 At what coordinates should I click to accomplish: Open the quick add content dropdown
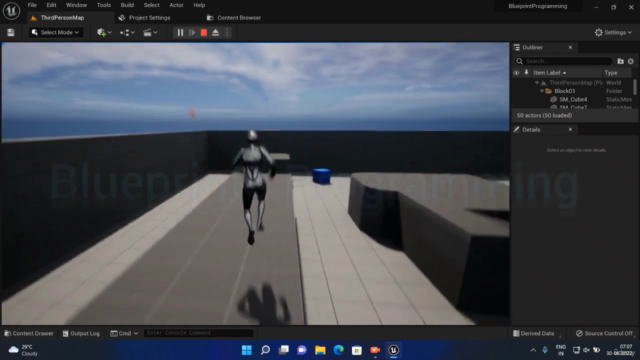pyautogui.click(x=104, y=33)
